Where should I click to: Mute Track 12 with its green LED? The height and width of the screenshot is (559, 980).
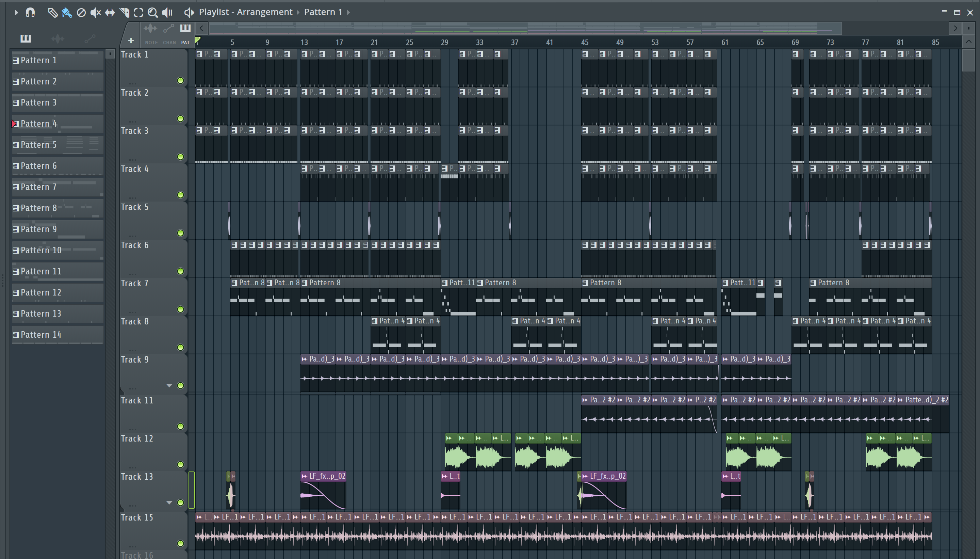180,465
